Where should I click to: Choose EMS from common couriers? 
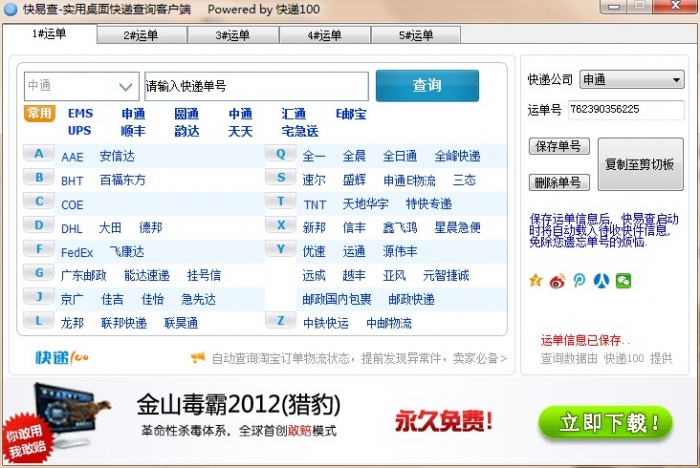[x=80, y=113]
